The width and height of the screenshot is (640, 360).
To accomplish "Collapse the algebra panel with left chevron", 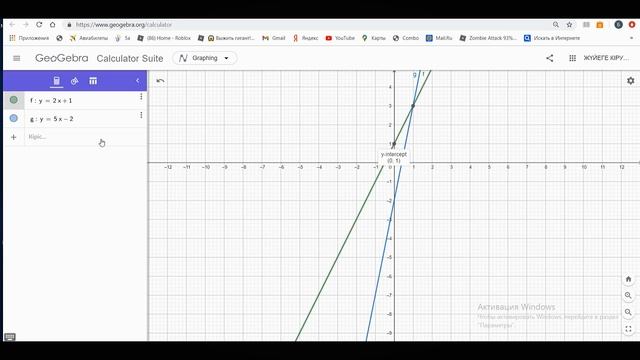I will [x=138, y=81].
